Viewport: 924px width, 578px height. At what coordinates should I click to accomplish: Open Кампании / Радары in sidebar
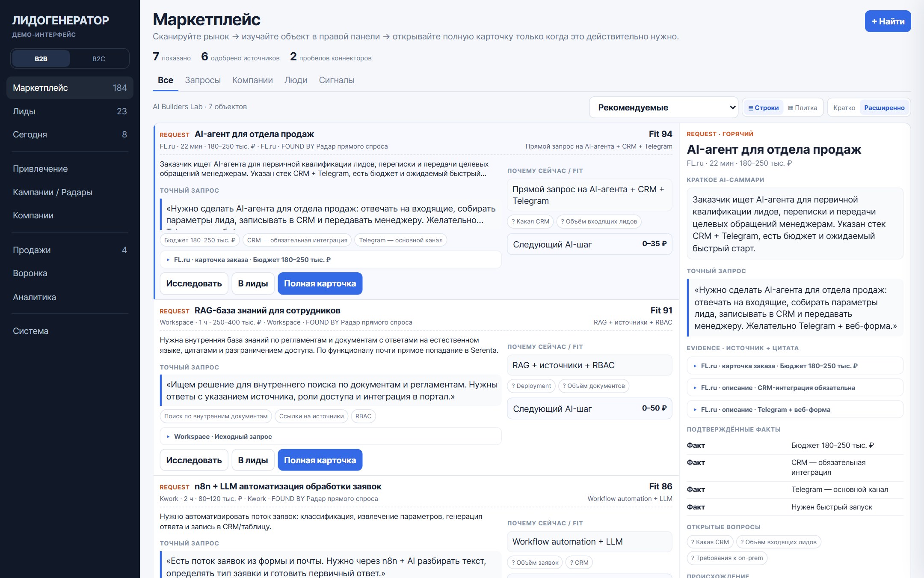point(70,192)
